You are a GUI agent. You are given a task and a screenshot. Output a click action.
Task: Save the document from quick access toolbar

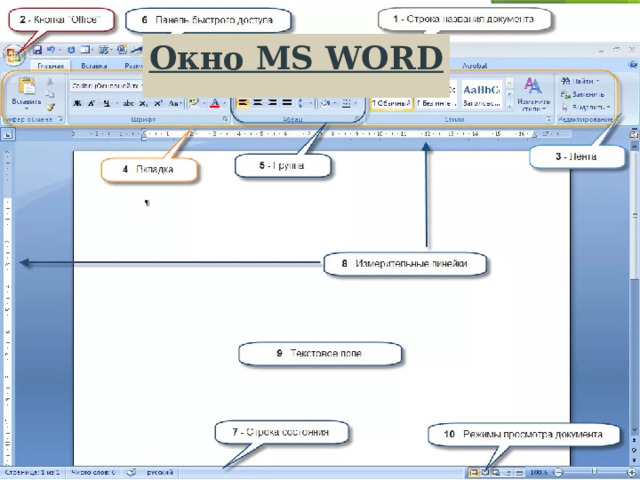click(x=38, y=50)
